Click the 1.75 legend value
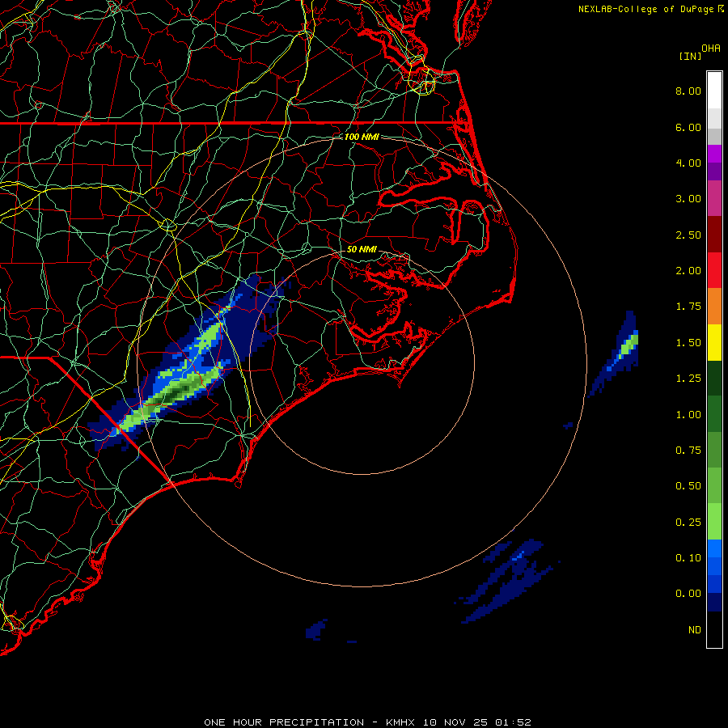 click(x=688, y=307)
